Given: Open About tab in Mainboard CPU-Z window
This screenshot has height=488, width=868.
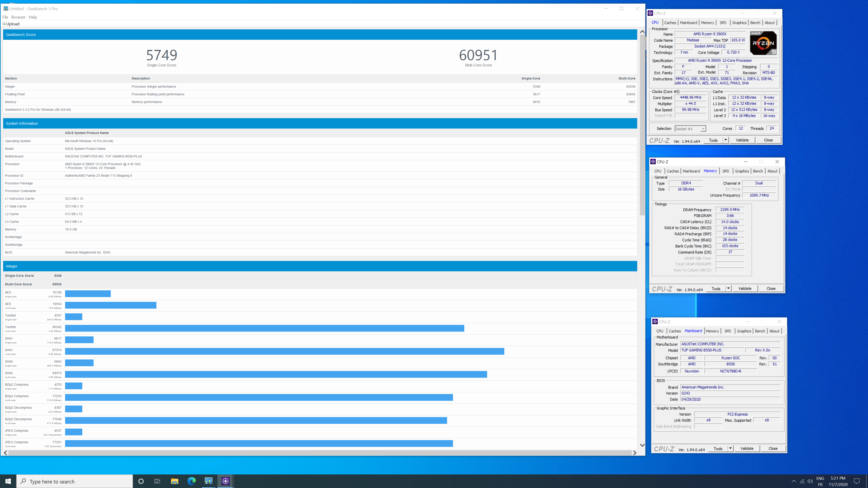Looking at the screenshot, I should click(774, 331).
